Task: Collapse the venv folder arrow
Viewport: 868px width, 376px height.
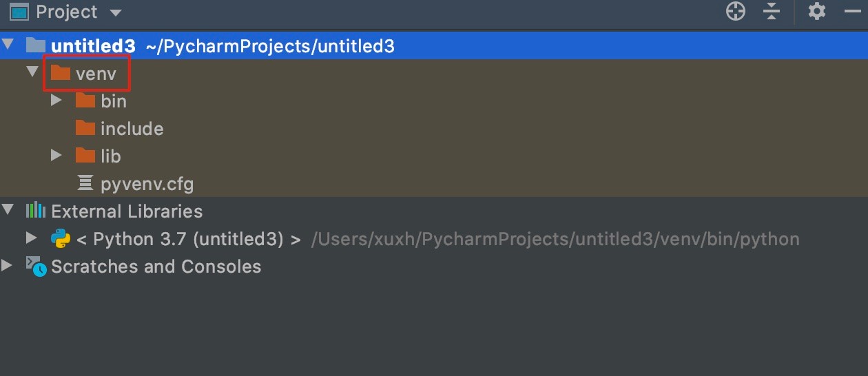Action: point(32,72)
